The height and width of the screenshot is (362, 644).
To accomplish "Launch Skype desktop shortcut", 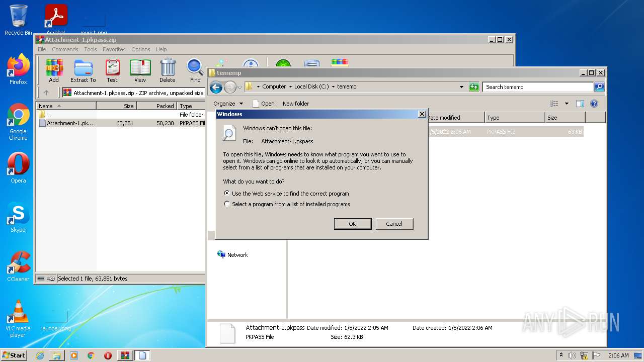I will (18, 217).
